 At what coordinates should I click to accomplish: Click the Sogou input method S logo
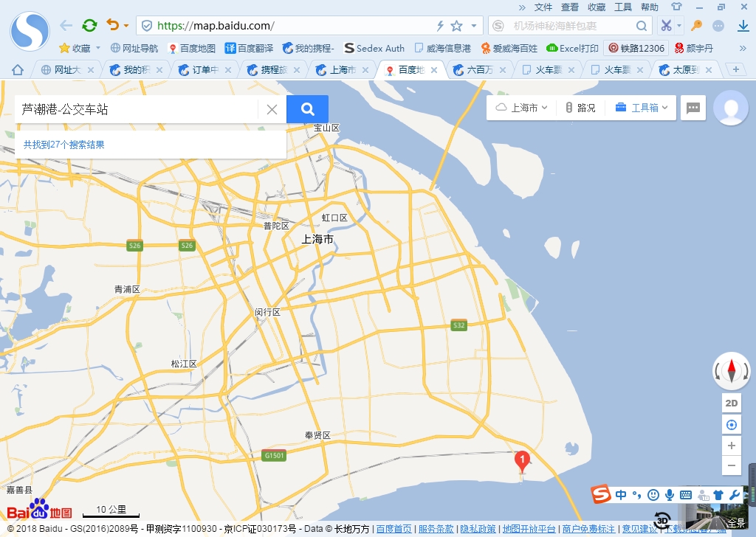601,495
